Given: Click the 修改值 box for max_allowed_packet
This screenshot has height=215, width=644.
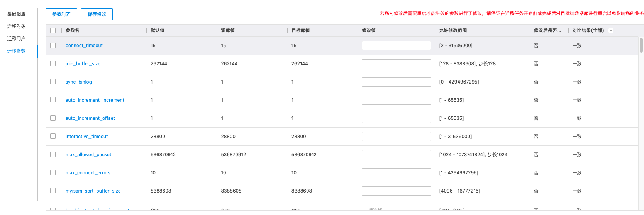Looking at the screenshot, I should pyautogui.click(x=397, y=155).
